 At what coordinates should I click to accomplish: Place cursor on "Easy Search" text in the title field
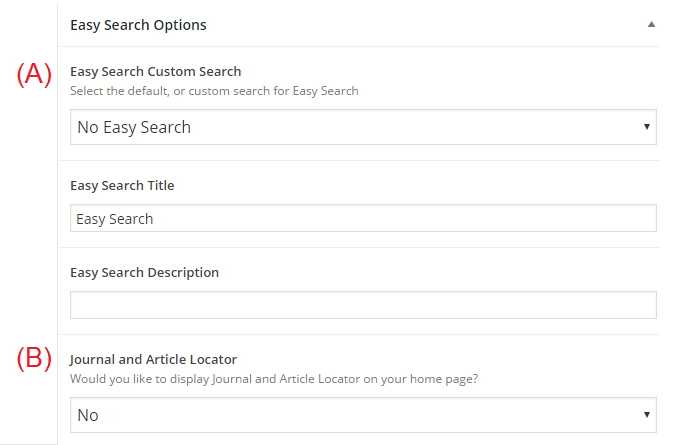point(115,218)
